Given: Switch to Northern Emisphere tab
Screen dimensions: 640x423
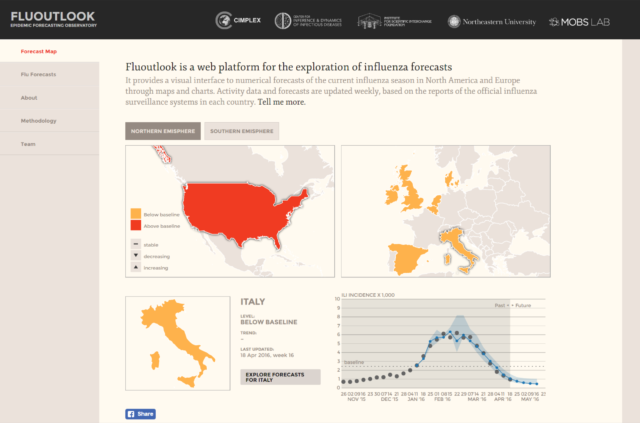Looking at the screenshot, I should [163, 131].
